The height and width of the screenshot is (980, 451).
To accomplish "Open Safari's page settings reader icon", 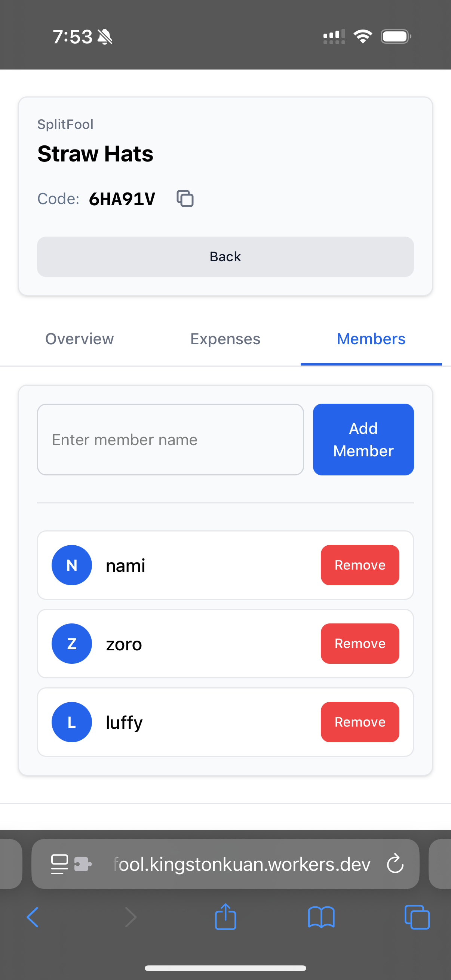I will 59,865.
